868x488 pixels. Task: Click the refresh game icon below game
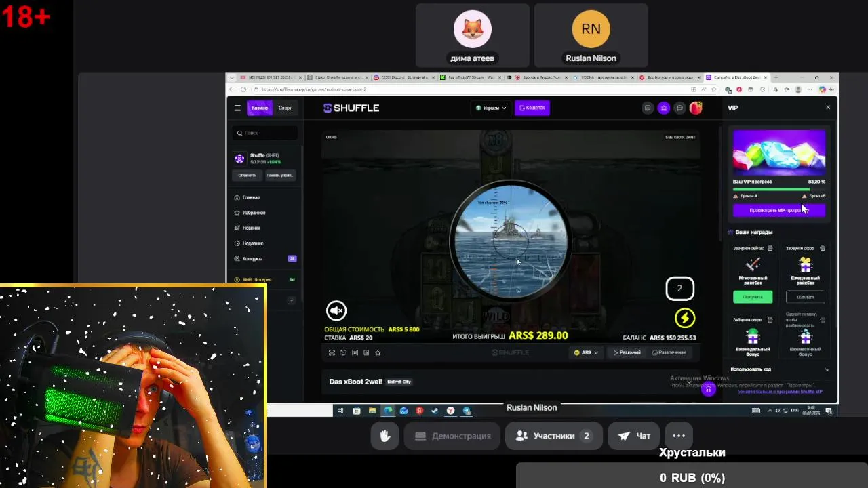(x=343, y=352)
